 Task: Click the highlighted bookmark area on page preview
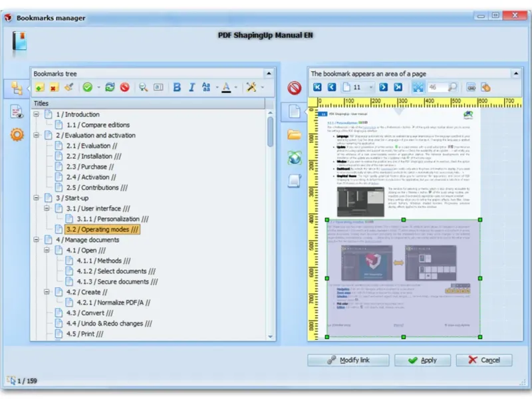click(x=404, y=278)
